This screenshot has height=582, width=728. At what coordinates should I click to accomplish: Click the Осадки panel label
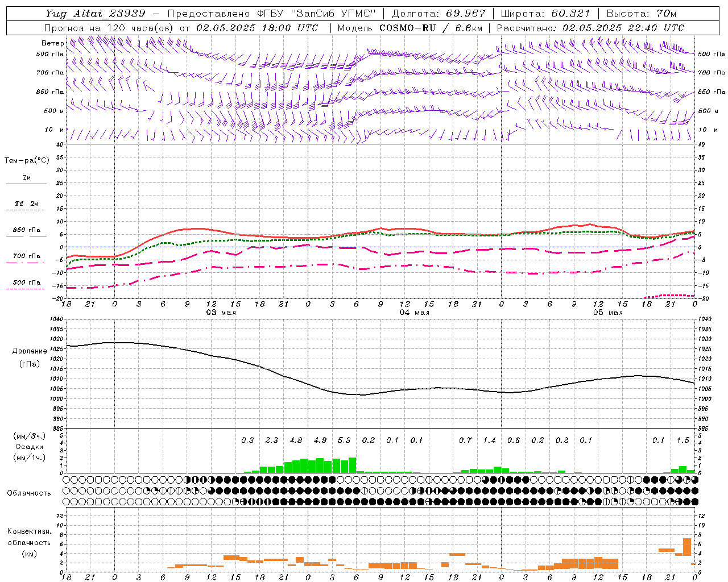(30, 447)
